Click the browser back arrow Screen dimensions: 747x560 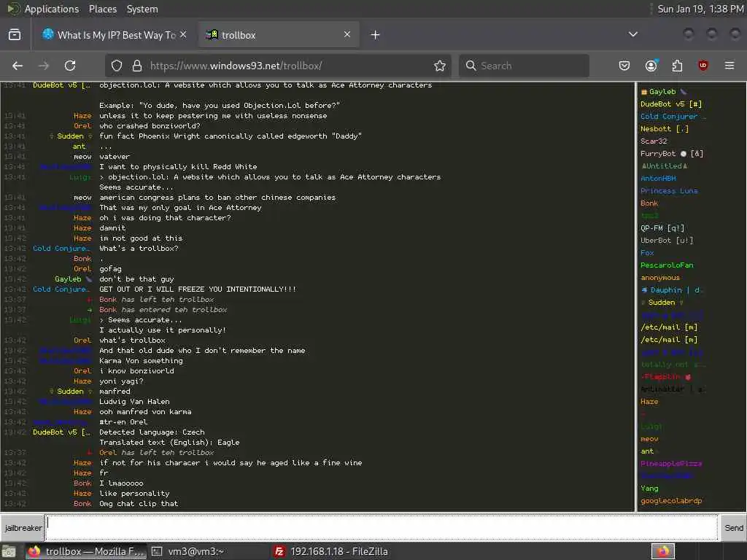[x=18, y=66]
